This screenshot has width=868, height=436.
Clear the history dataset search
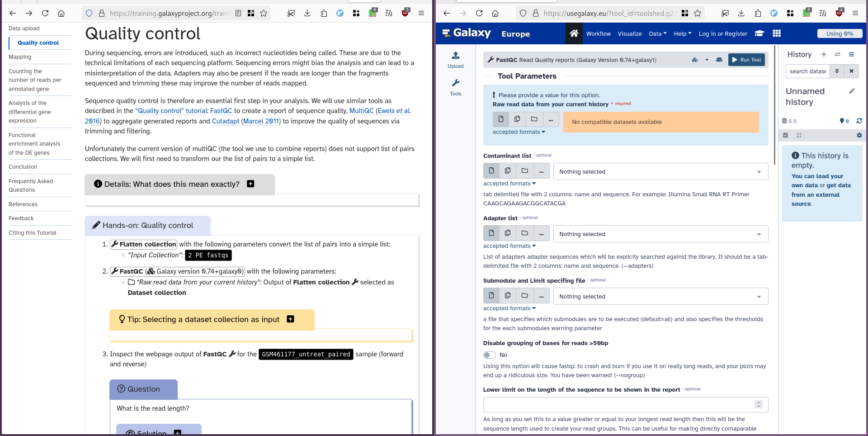(851, 71)
